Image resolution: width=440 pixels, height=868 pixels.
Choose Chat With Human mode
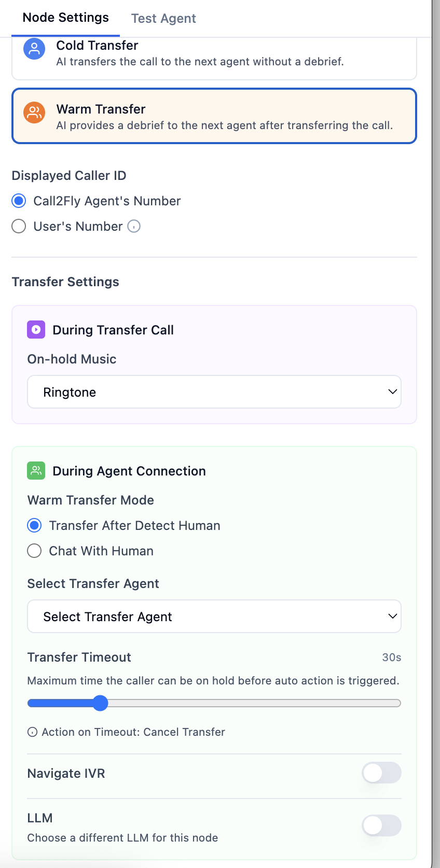point(35,551)
